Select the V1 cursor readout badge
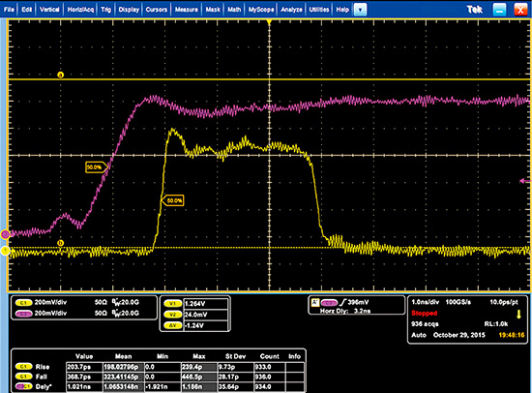 173,304
